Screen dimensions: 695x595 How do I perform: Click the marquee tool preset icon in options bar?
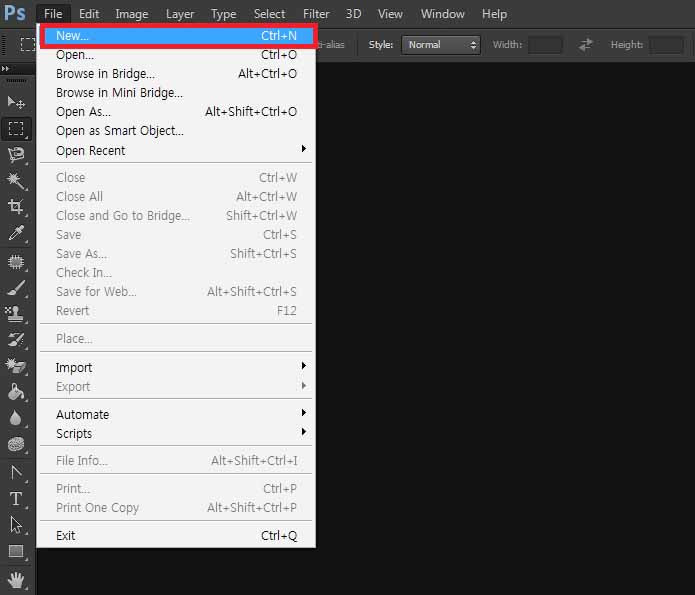point(28,44)
